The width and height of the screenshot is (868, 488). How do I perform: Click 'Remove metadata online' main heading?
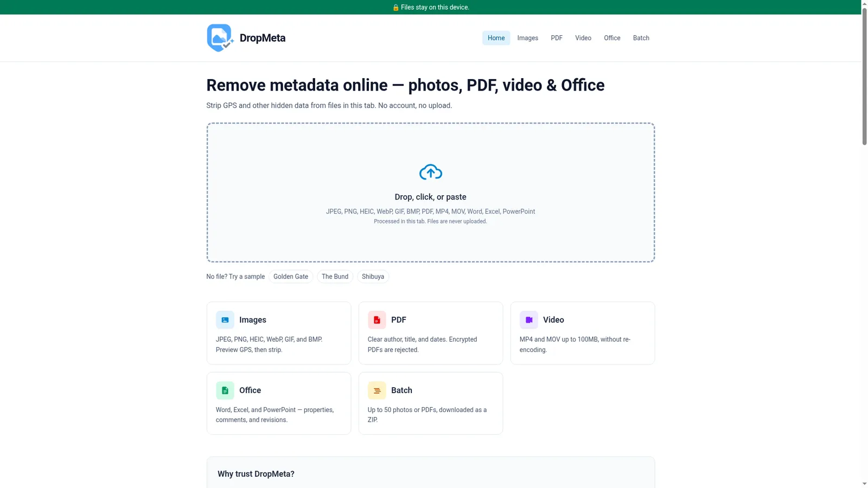pos(405,85)
